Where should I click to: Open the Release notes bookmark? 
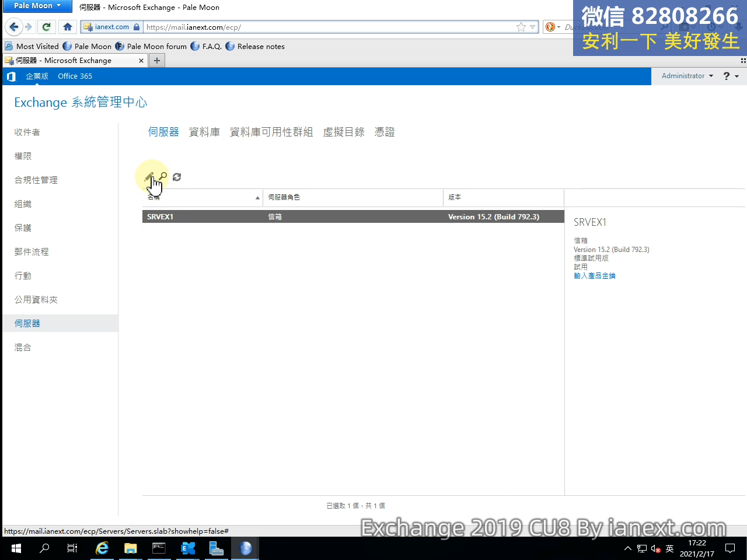[255, 47]
